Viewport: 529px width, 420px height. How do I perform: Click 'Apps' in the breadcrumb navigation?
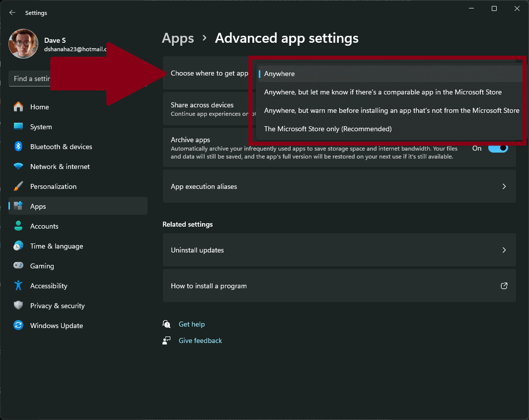point(178,38)
